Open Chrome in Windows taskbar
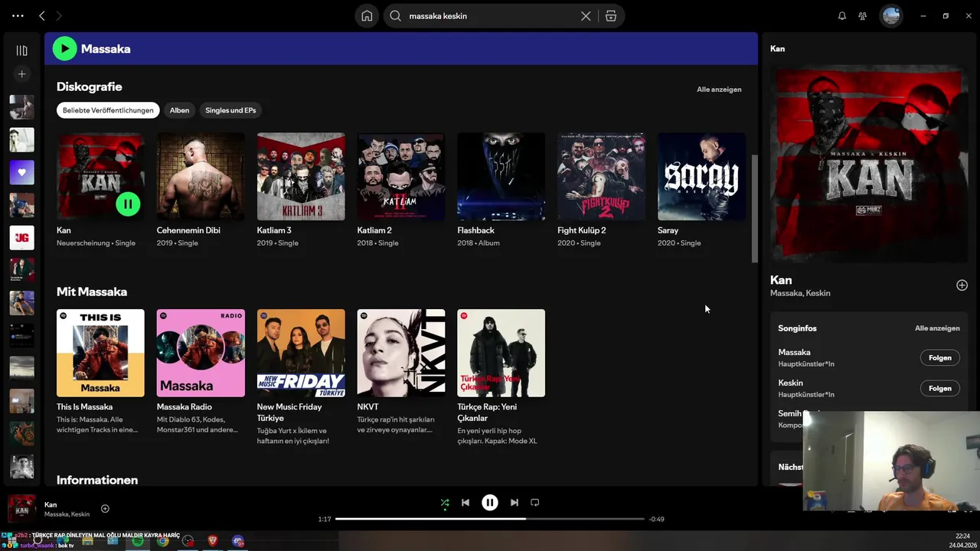The width and height of the screenshot is (980, 551). point(163,541)
